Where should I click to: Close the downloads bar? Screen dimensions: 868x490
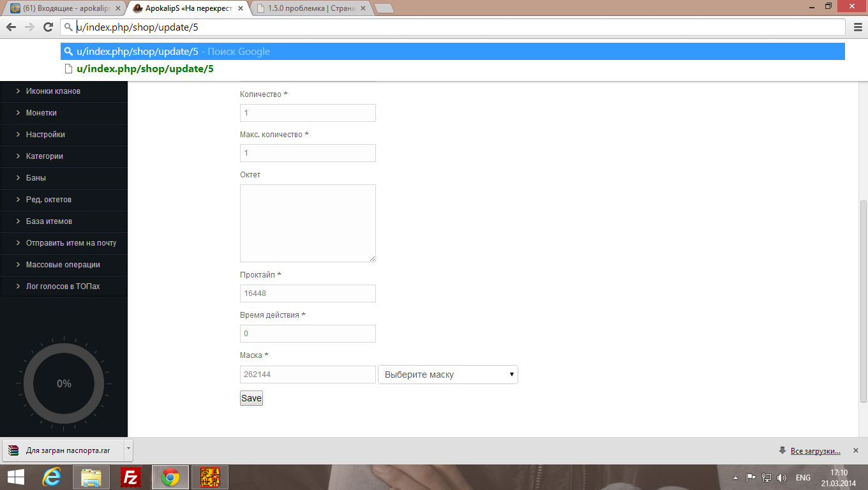(856, 450)
